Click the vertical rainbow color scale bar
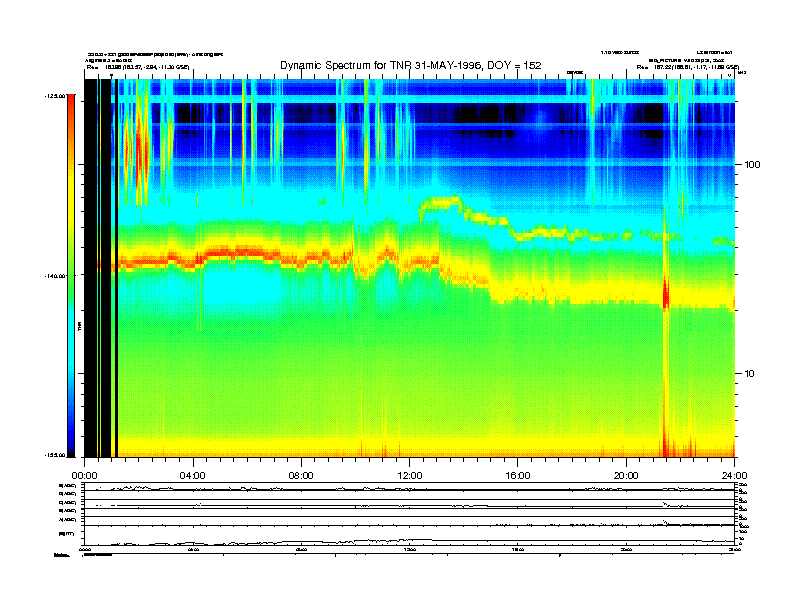Screen dimensions: 792x612 point(71,276)
